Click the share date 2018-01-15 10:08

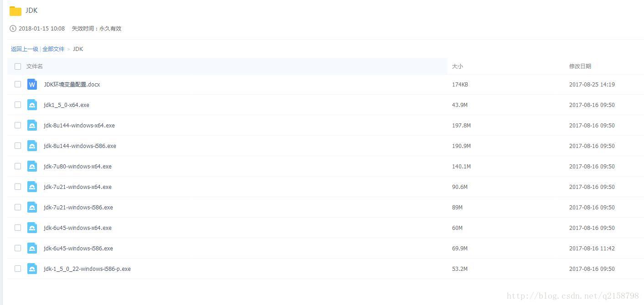(x=41, y=29)
